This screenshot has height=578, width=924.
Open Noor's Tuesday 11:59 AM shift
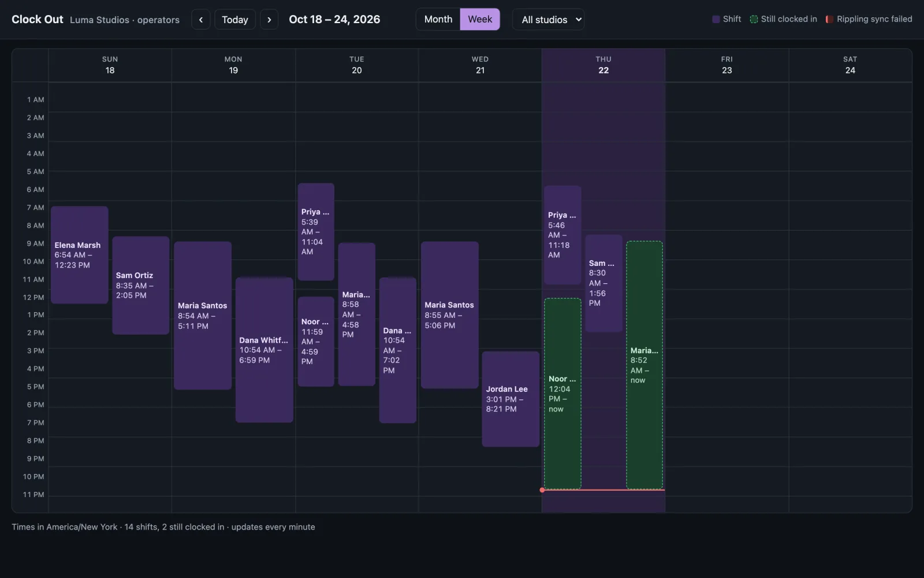[316, 342]
